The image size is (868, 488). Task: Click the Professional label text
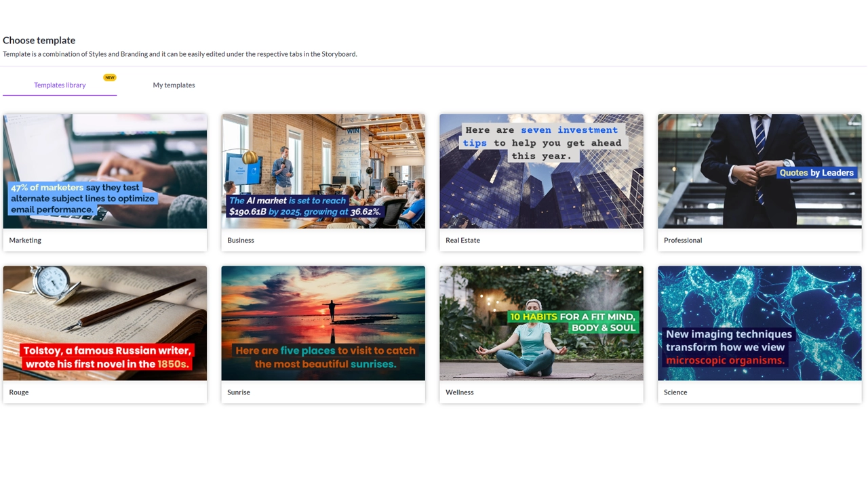(x=683, y=240)
